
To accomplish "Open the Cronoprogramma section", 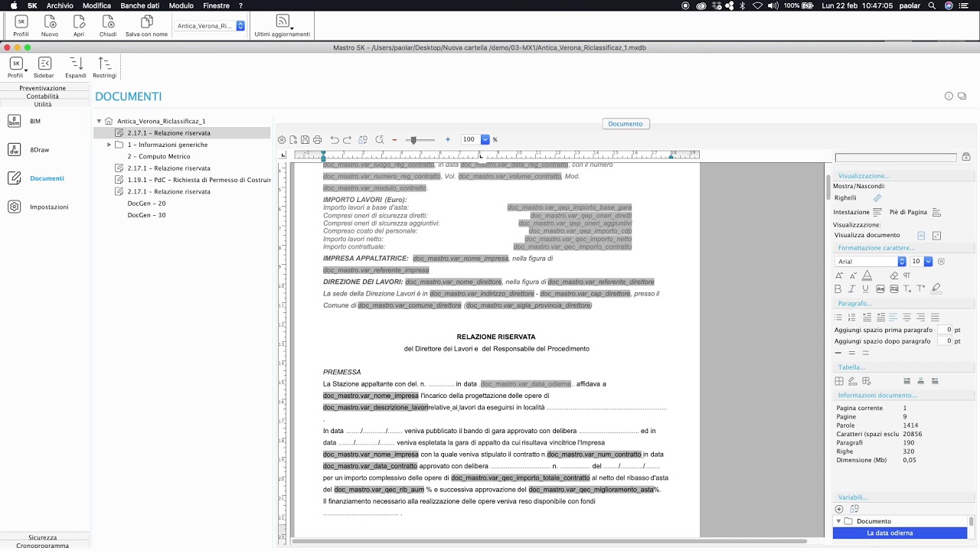I will point(43,546).
